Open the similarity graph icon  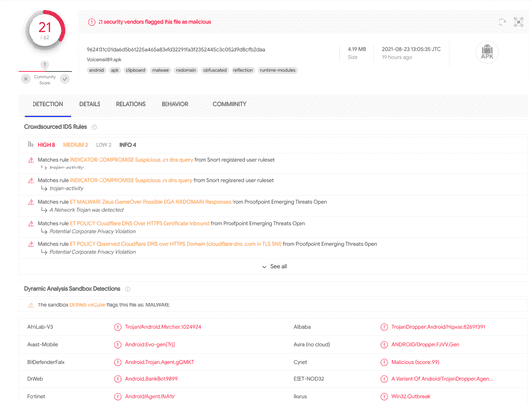coord(519,22)
